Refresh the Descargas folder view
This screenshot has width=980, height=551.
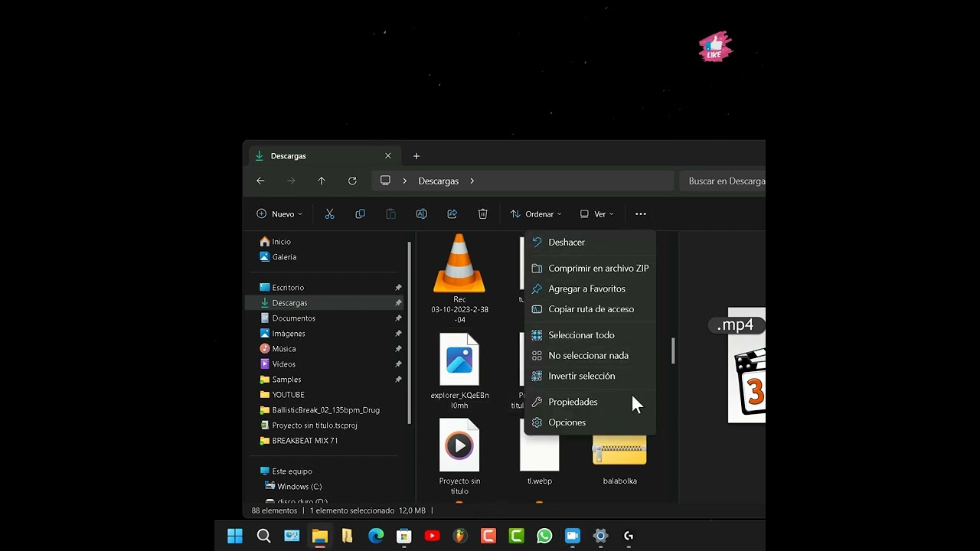tap(352, 181)
